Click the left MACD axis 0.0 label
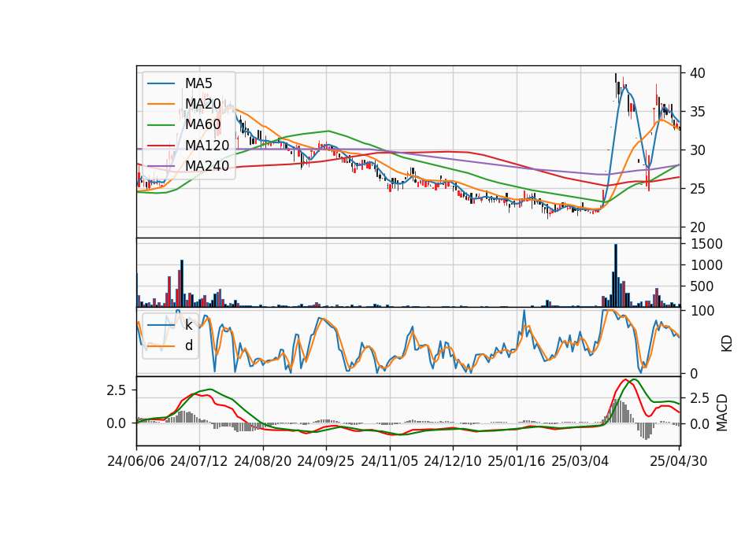 pyautogui.click(x=117, y=423)
